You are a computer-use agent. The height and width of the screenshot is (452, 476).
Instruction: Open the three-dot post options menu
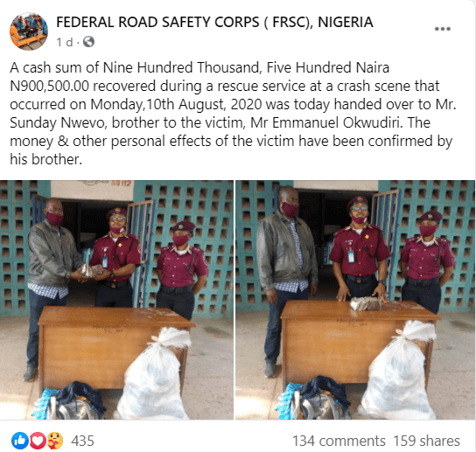442,29
